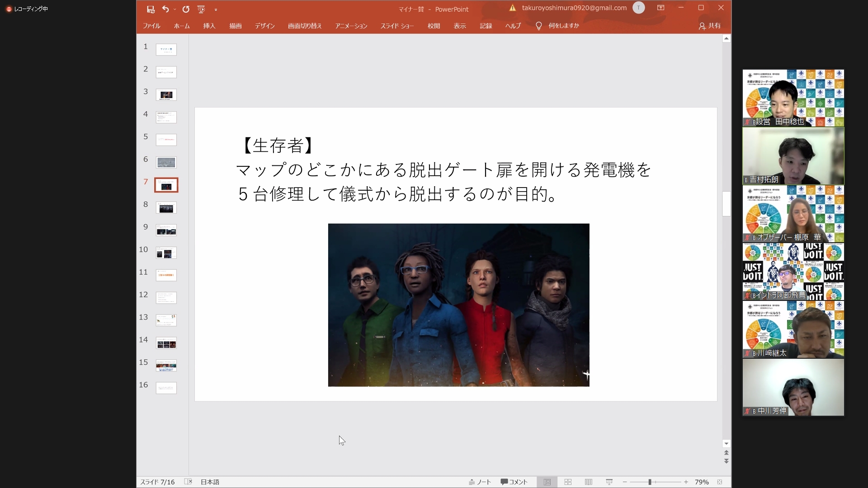Select オブザーバー 棚原 華 video tile
The width and height of the screenshot is (868, 488).
tap(793, 214)
